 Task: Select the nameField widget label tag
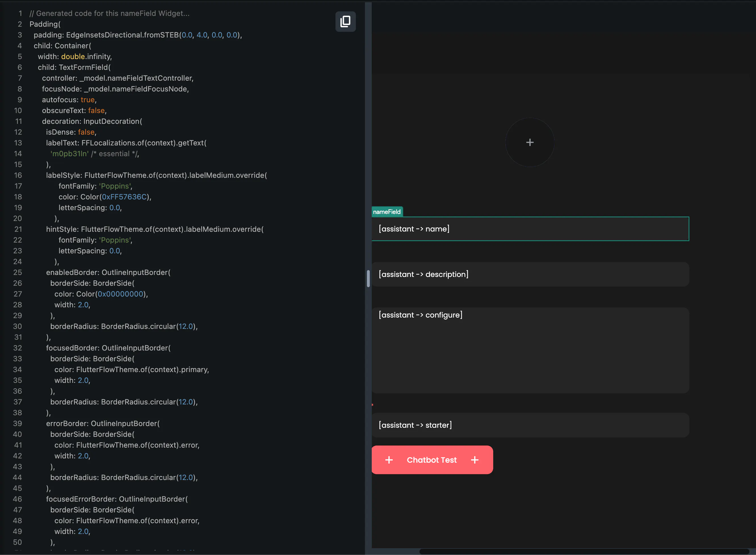click(x=387, y=212)
